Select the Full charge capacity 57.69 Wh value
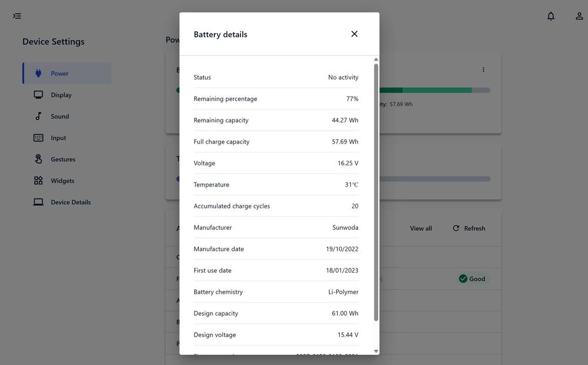This screenshot has height=365, width=588. 345,141
